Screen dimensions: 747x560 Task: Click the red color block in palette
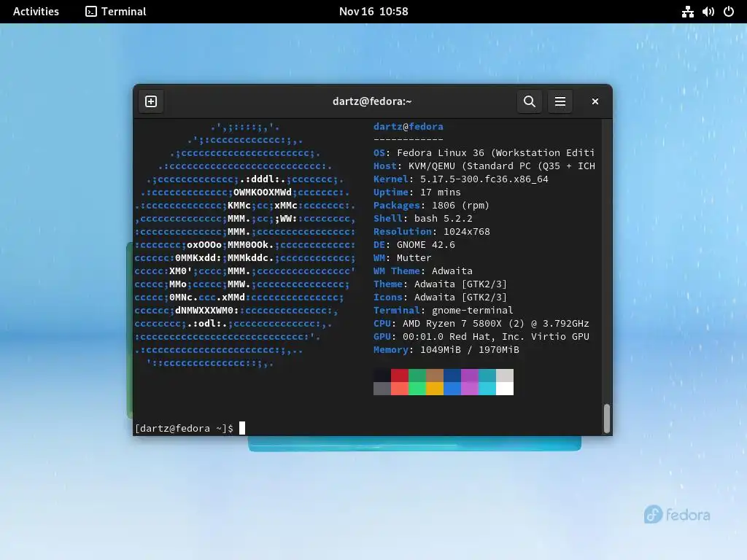(400, 376)
